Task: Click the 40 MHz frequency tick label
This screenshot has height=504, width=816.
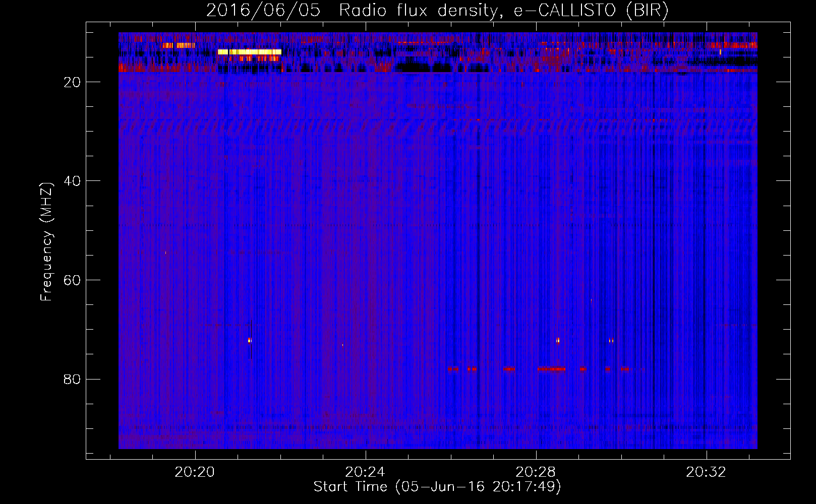Action: coord(72,181)
